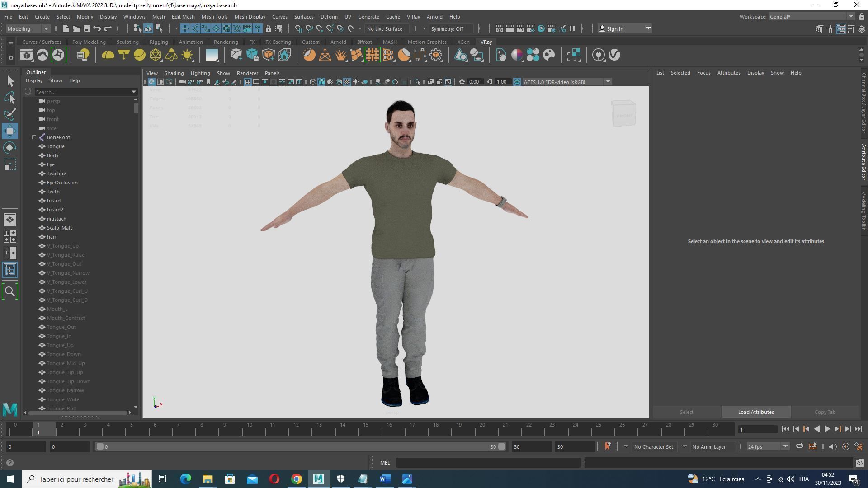Open the V-Ray frame buffer shelf icon

click(x=26, y=55)
